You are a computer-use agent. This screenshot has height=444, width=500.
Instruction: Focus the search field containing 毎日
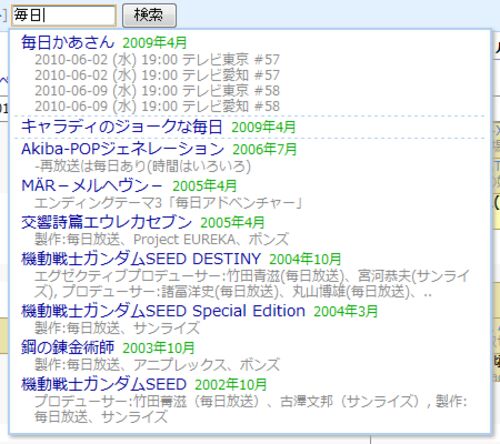pos(64,15)
